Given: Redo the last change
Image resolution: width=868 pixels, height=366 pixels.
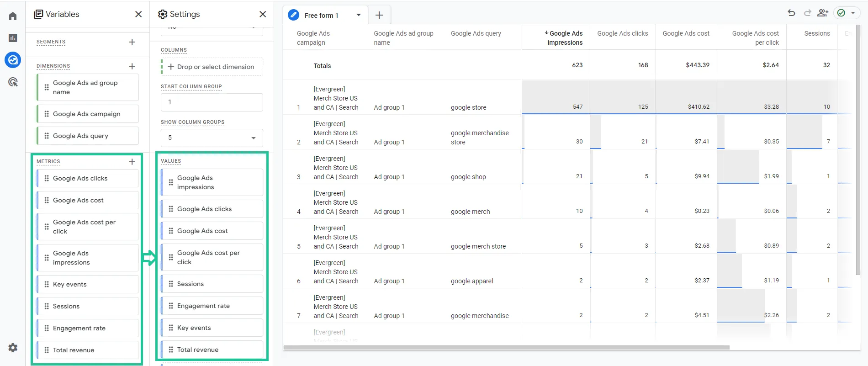Looking at the screenshot, I should point(807,13).
